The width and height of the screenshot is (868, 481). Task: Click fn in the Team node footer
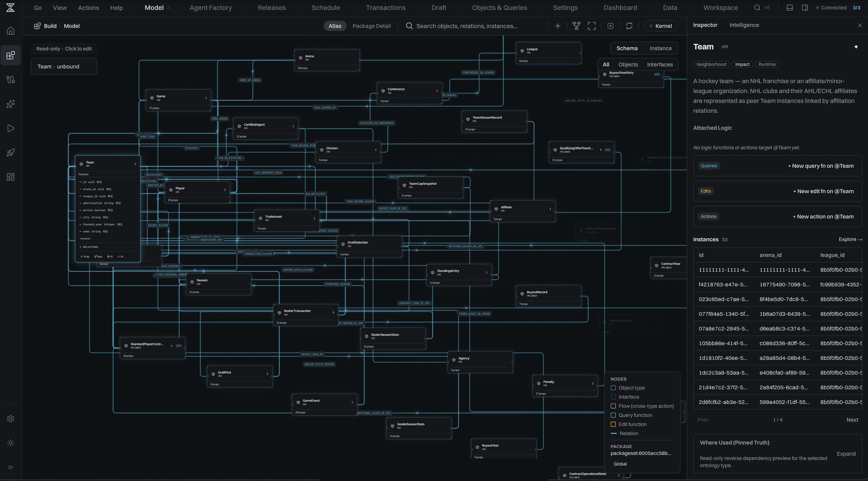point(120,256)
